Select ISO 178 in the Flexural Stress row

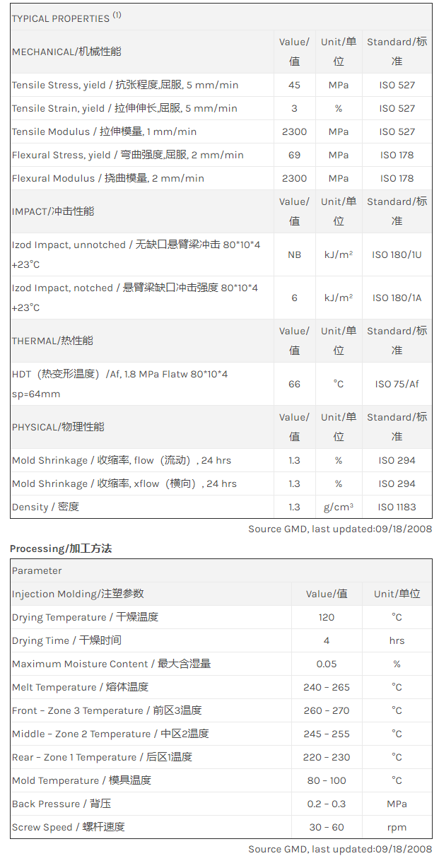[x=397, y=155]
